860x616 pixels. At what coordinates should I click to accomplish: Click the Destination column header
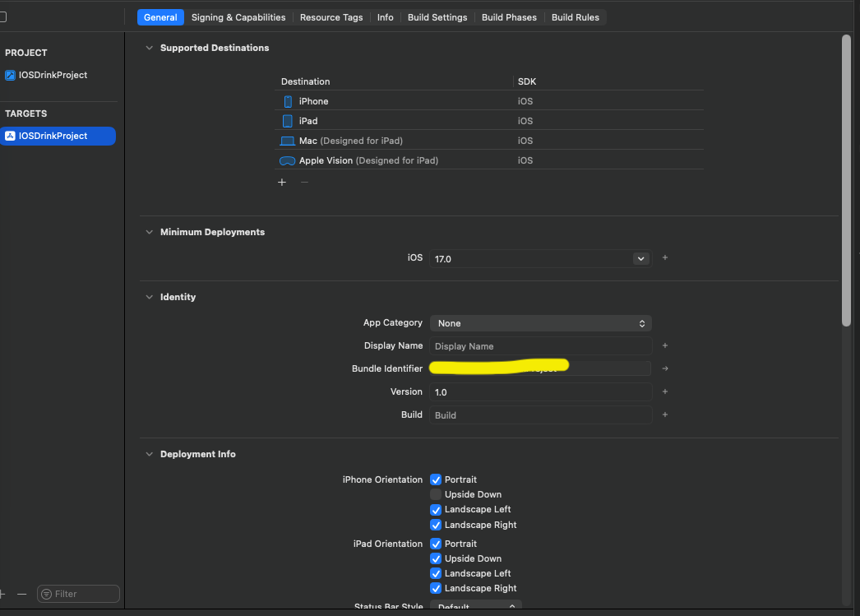point(306,81)
